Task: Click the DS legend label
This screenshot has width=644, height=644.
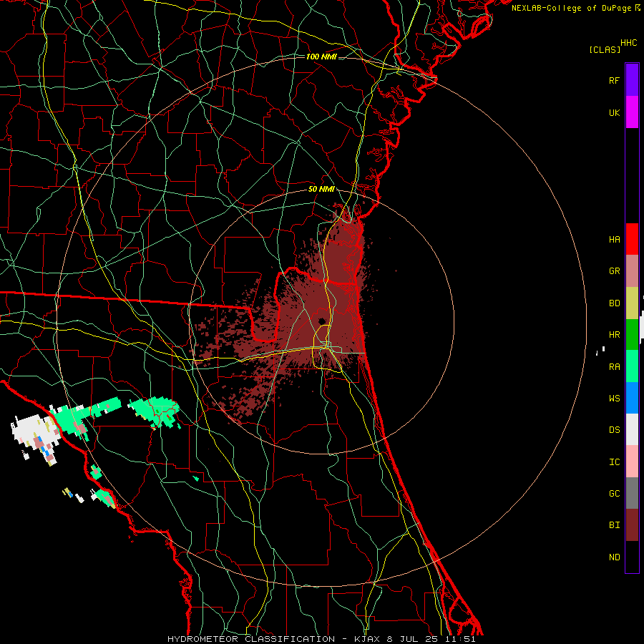Action: (615, 430)
